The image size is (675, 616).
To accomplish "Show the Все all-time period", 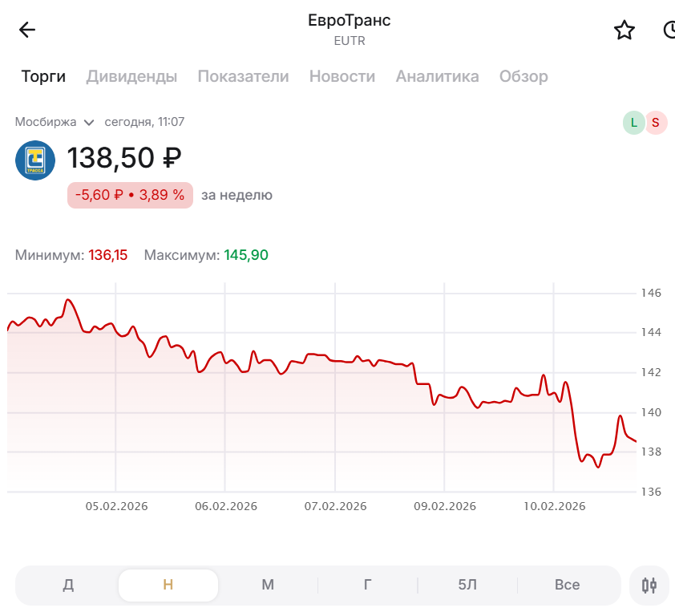I will click(x=567, y=585).
